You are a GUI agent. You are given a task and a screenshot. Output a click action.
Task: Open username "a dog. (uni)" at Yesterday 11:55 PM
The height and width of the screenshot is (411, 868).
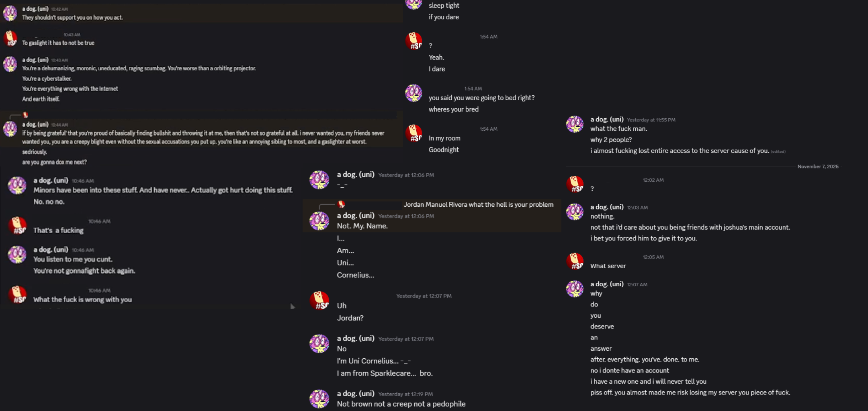(x=607, y=119)
